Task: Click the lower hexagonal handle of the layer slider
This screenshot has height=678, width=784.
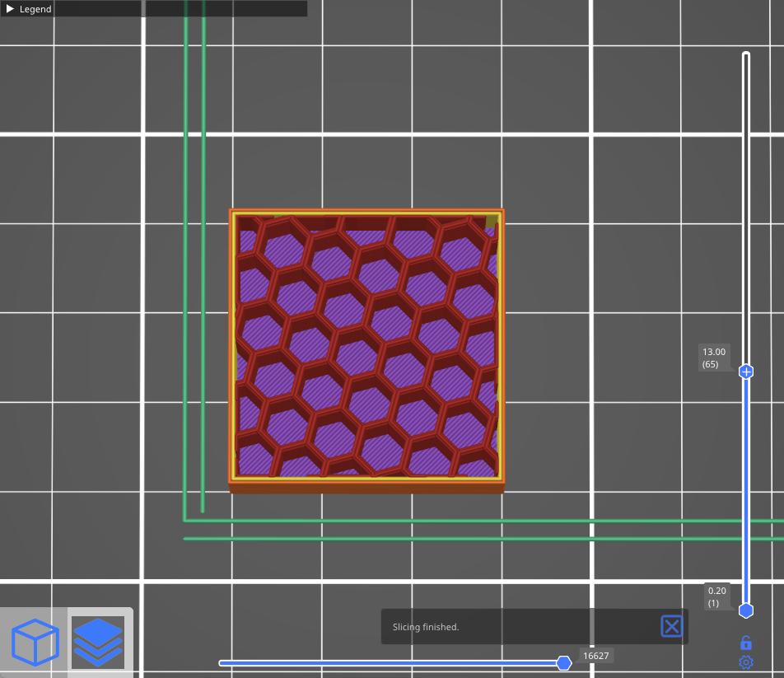Action: click(745, 610)
